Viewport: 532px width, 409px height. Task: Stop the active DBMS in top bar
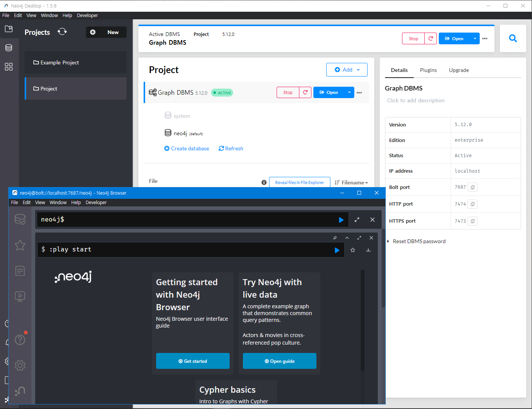(413, 39)
